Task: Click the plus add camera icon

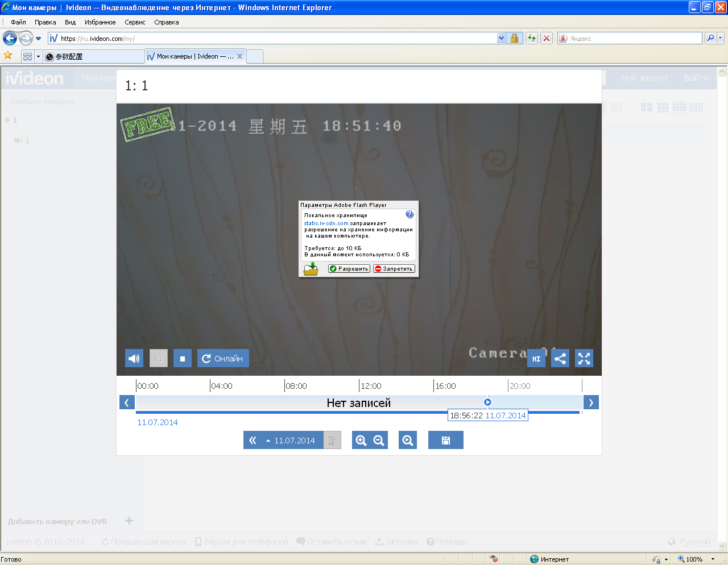Action: (129, 521)
